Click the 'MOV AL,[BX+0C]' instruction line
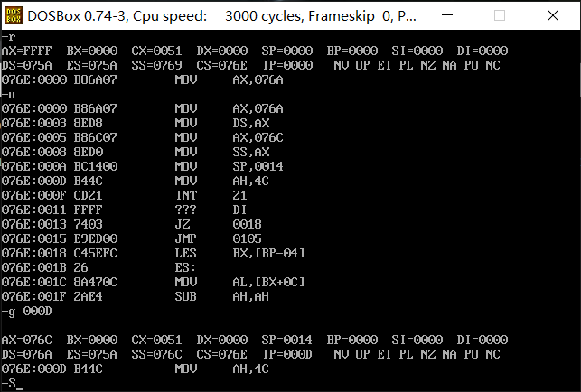581x392 pixels. click(x=154, y=282)
